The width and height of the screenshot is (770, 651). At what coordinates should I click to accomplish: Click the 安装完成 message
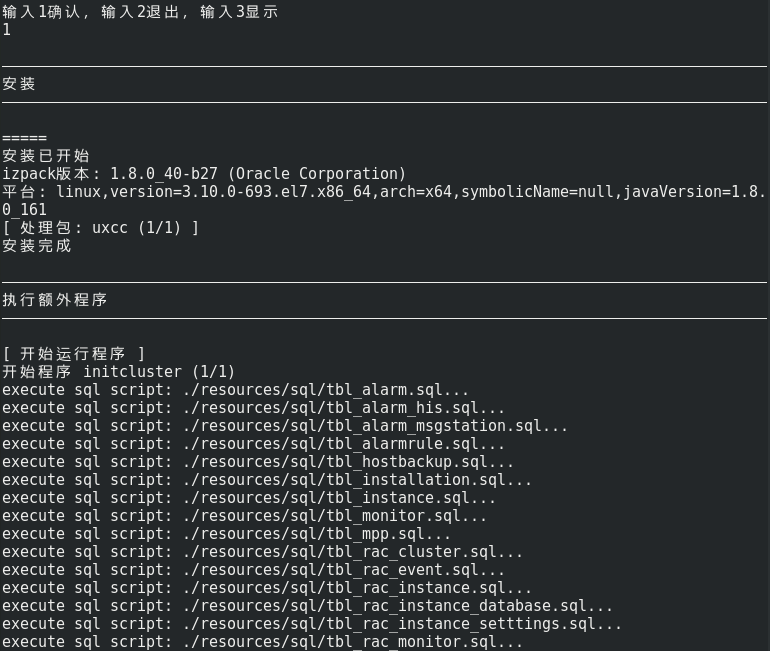(x=37, y=246)
